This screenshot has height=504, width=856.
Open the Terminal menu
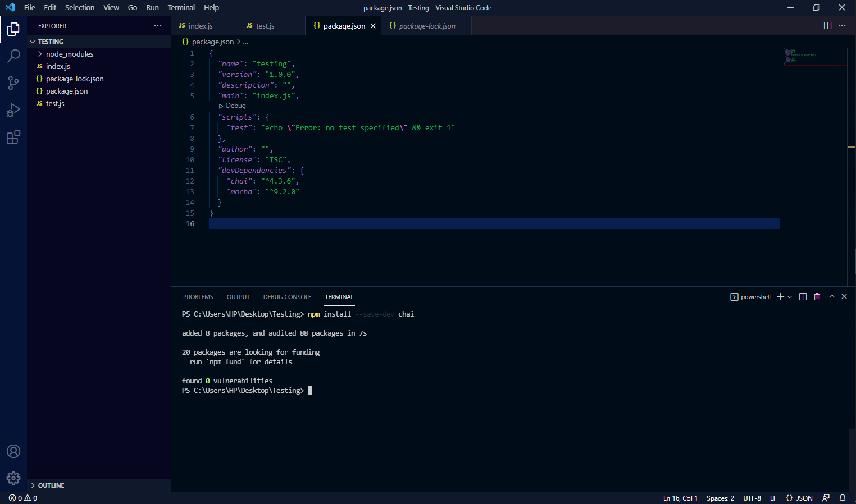click(x=181, y=7)
